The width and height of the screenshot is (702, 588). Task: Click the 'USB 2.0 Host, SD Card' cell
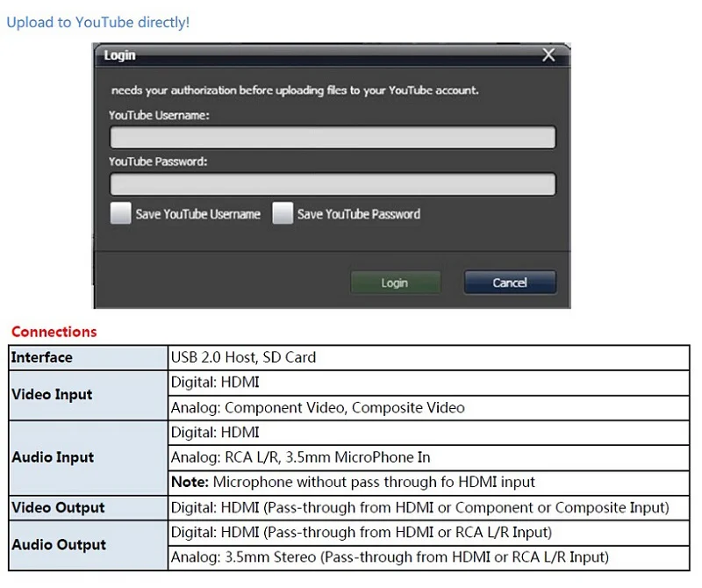[428, 357]
